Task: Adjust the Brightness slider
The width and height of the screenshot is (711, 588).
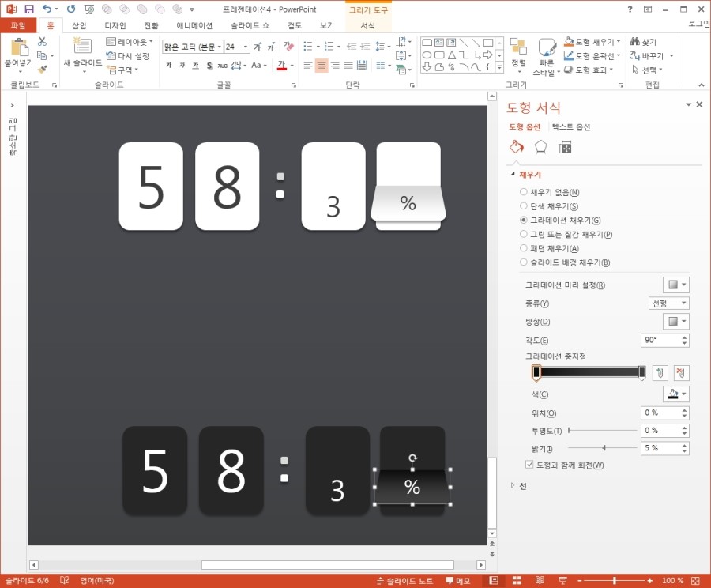Action: pos(603,448)
